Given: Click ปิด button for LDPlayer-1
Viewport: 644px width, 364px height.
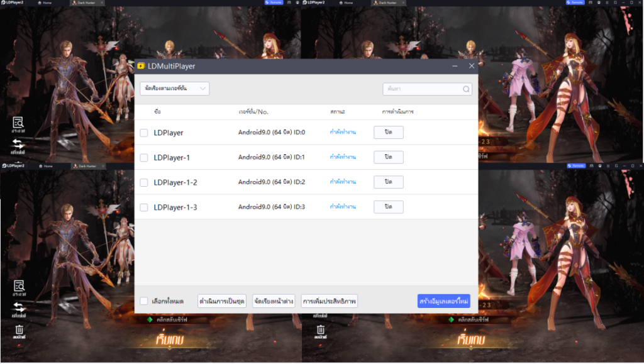Looking at the screenshot, I should (389, 157).
